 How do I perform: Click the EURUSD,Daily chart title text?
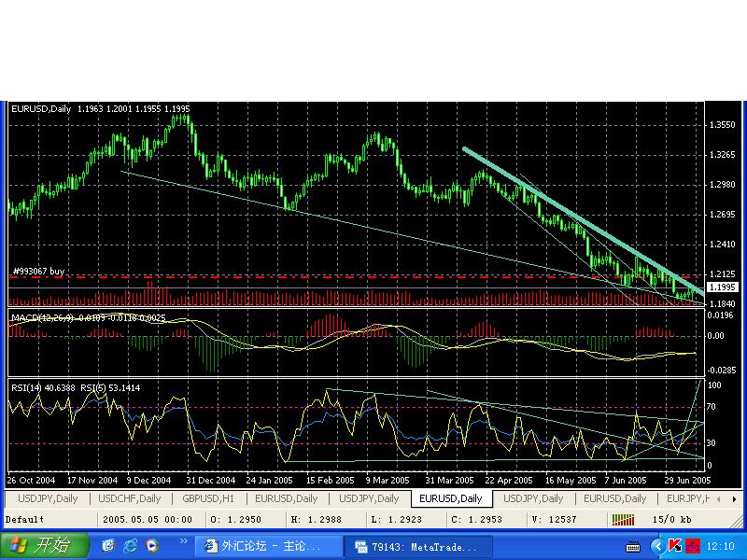tap(41, 108)
